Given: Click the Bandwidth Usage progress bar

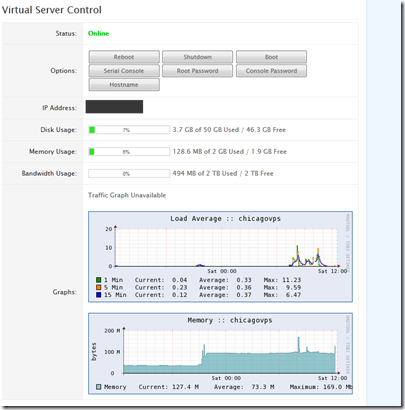Looking at the screenshot, I should (129, 173).
